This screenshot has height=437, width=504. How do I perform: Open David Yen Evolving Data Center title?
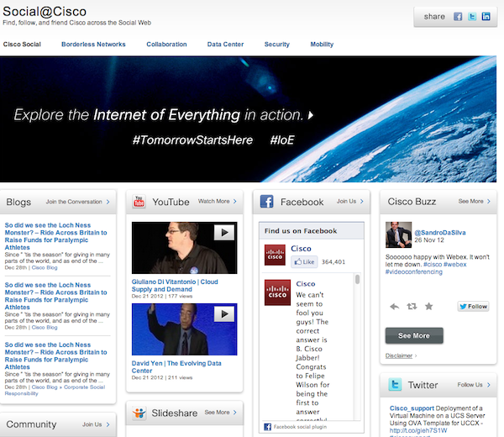(x=176, y=367)
